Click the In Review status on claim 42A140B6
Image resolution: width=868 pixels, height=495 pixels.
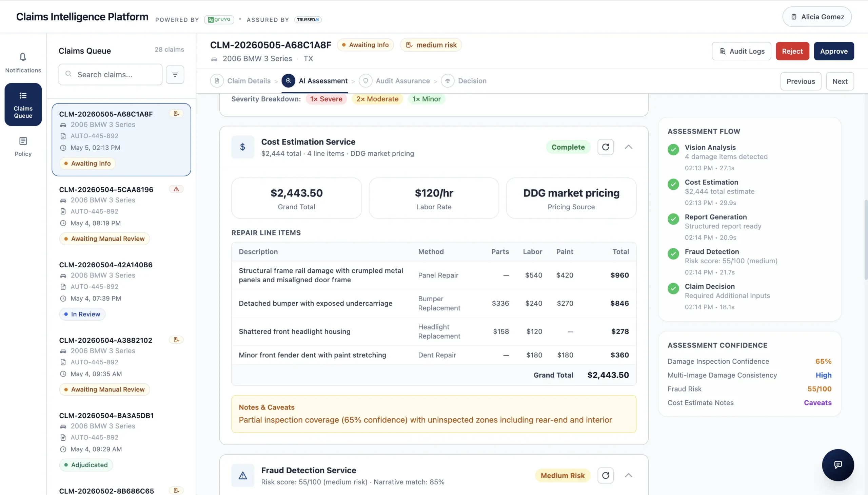pos(82,314)
